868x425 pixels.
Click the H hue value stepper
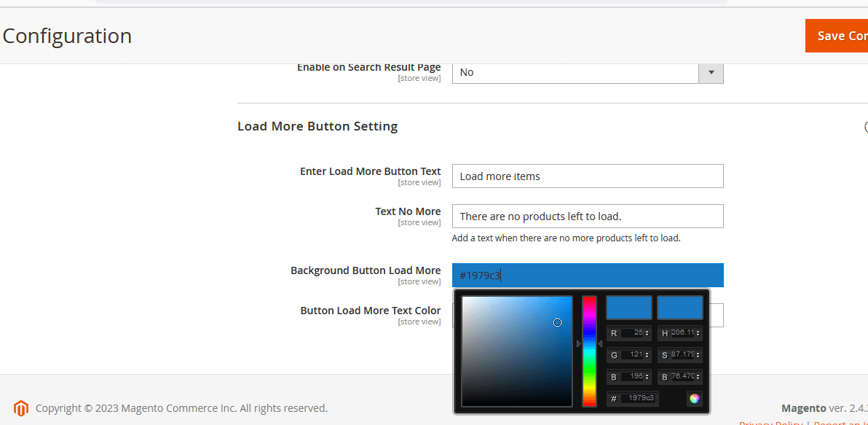tap(698, 333)
